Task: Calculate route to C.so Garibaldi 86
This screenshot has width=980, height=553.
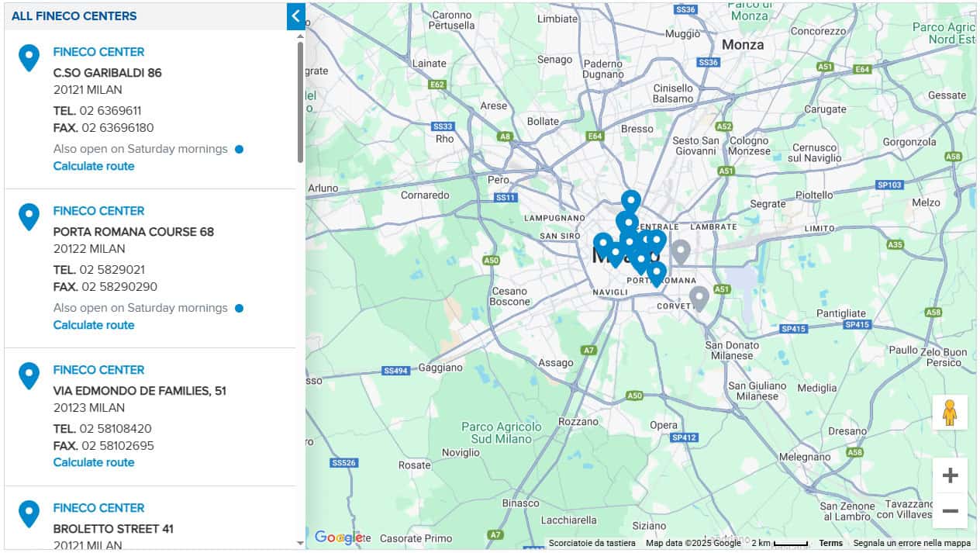Action: (94, 166)
